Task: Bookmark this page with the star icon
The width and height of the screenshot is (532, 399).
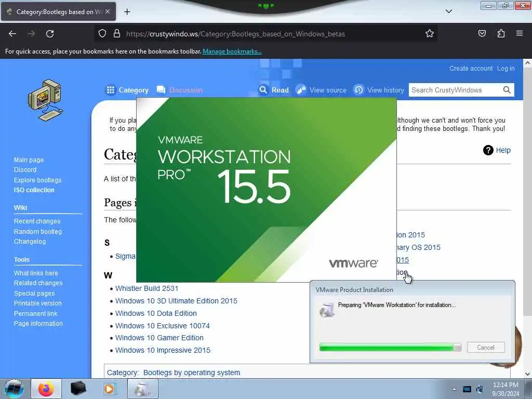Action: tap(430, 33)
